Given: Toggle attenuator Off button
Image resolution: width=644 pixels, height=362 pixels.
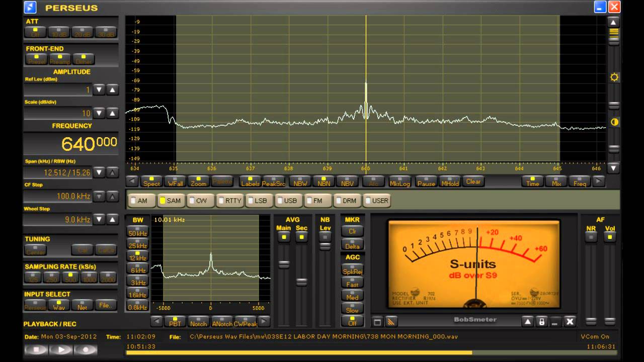Looking at the screenshot, I should [36, 32].
